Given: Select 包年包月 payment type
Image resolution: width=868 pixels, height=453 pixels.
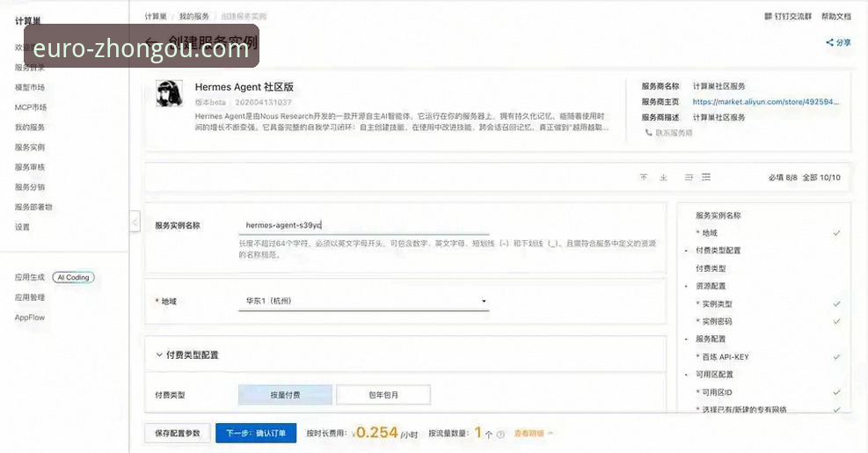Looking at the screenshot, I should tap(383, 395).
